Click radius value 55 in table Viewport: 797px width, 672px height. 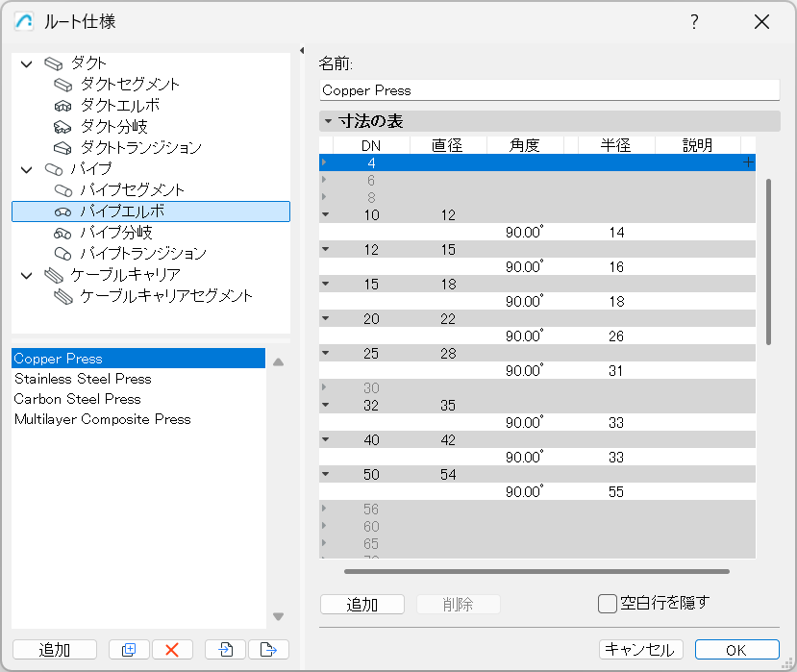tap(616, 491)
